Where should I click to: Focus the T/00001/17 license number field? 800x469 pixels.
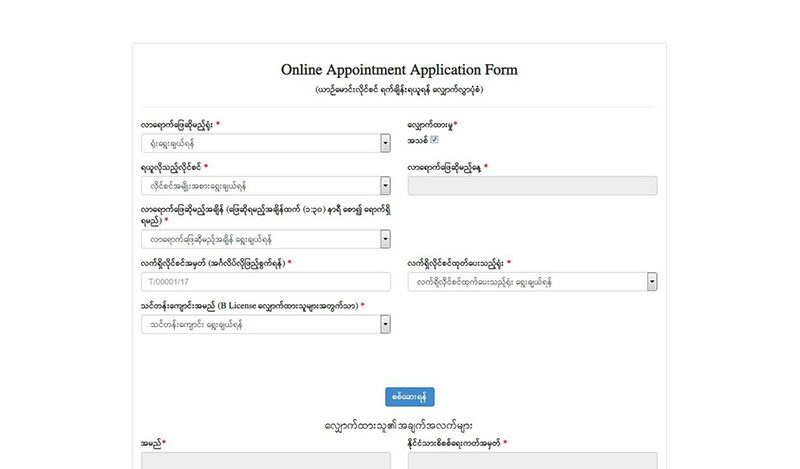(266, 282)
